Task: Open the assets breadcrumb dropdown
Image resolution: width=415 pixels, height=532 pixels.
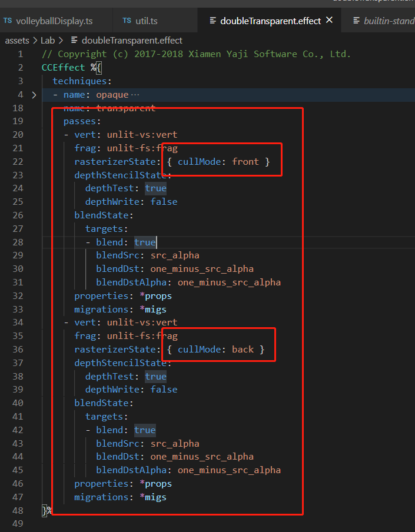Action: point(16,41)
